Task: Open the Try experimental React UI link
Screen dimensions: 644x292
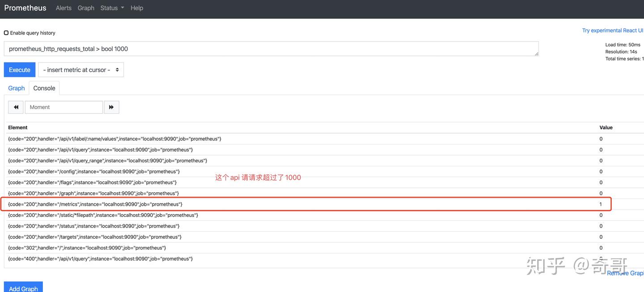Action: [613, 30]
